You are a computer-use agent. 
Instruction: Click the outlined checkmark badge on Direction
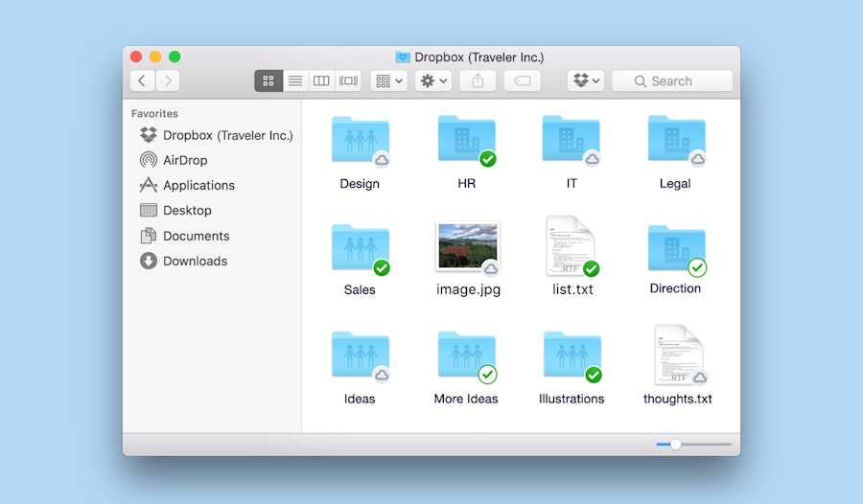pos(697,267)
